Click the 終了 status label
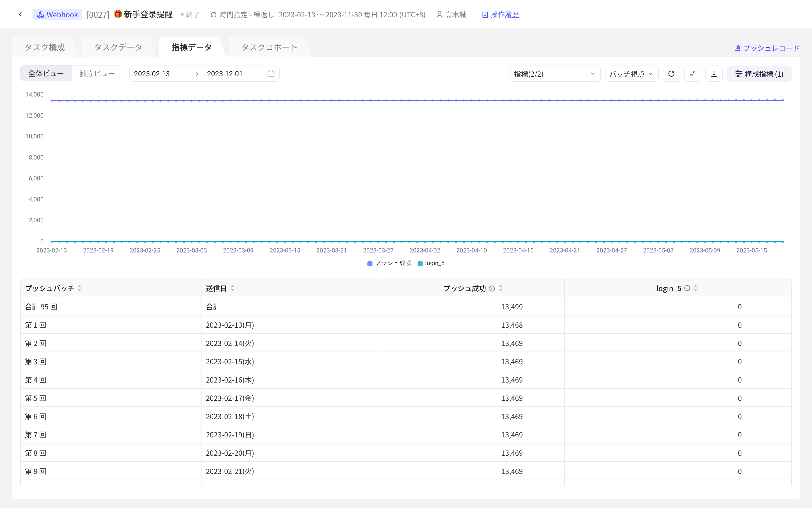 [193, 14]
